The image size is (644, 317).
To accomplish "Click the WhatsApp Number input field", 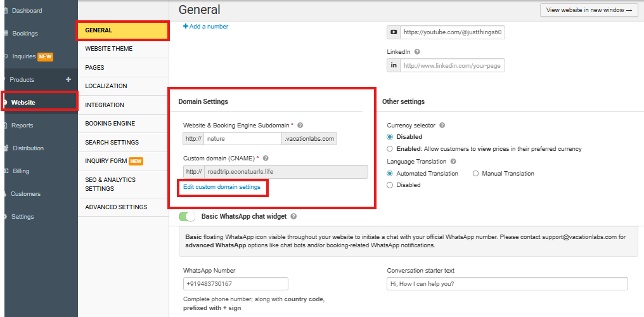I will click(235, 284).
